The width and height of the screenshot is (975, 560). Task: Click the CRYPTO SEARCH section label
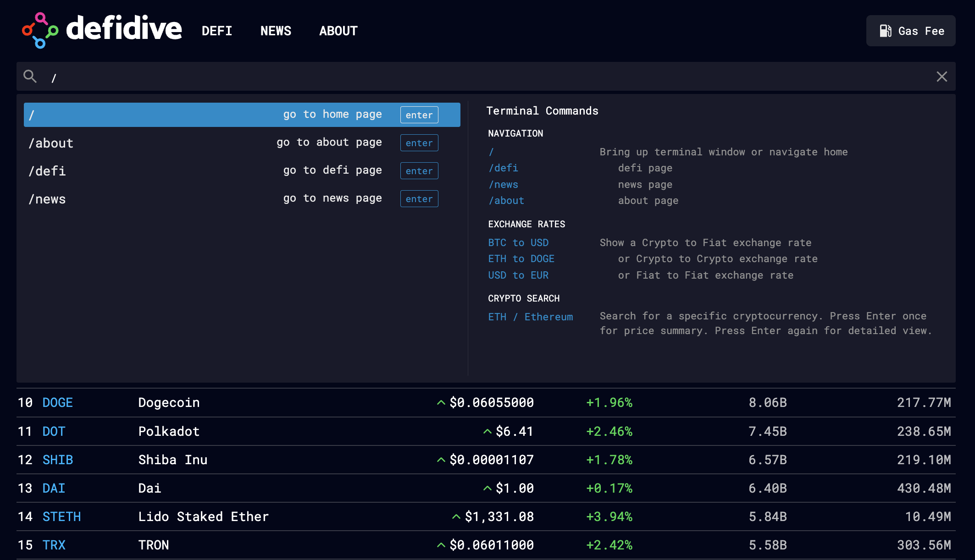[524, 298]
